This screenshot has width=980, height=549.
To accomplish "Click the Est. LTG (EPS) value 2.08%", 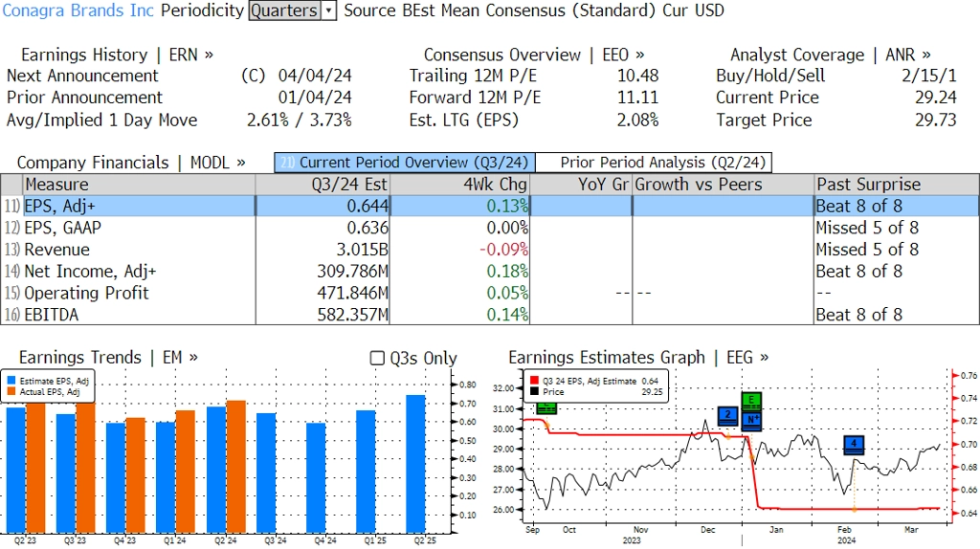I will tap(638, 120).
